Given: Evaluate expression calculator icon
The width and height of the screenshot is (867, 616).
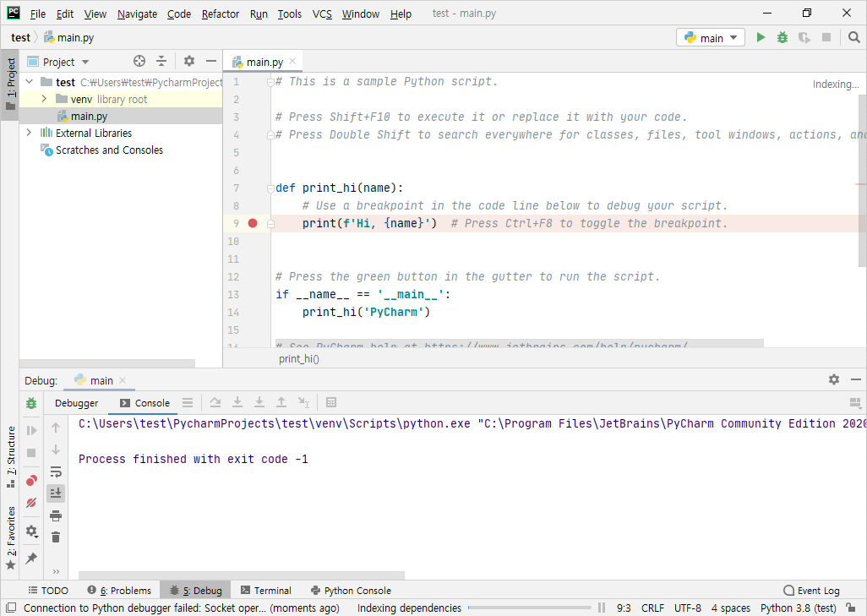Looking at the screenshot, I should [331, 402].
